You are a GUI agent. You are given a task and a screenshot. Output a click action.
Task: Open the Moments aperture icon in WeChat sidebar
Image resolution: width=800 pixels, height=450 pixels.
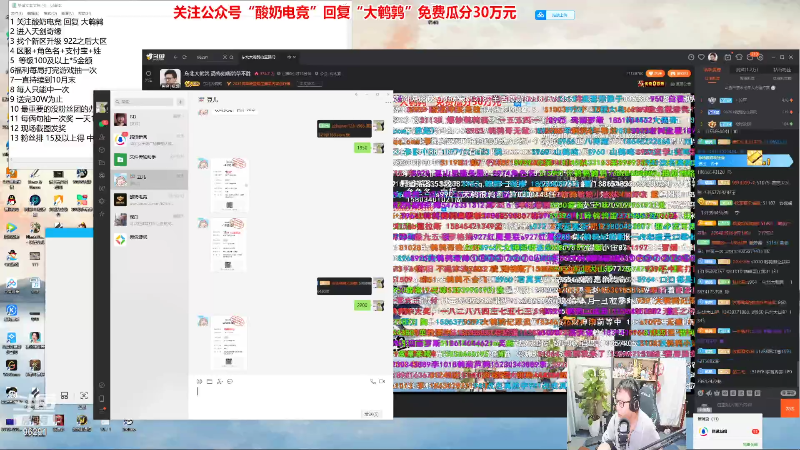(102, 176)
